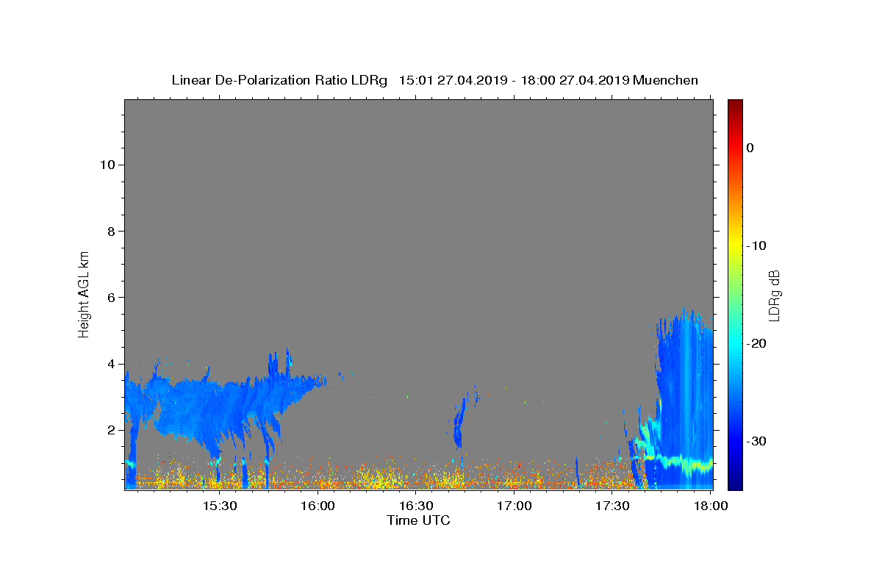Image resolution: width=882 pixels, height=588 pixels.
Task: Click the 'LDRg dB' colorbar label
Action: (774, 295)
